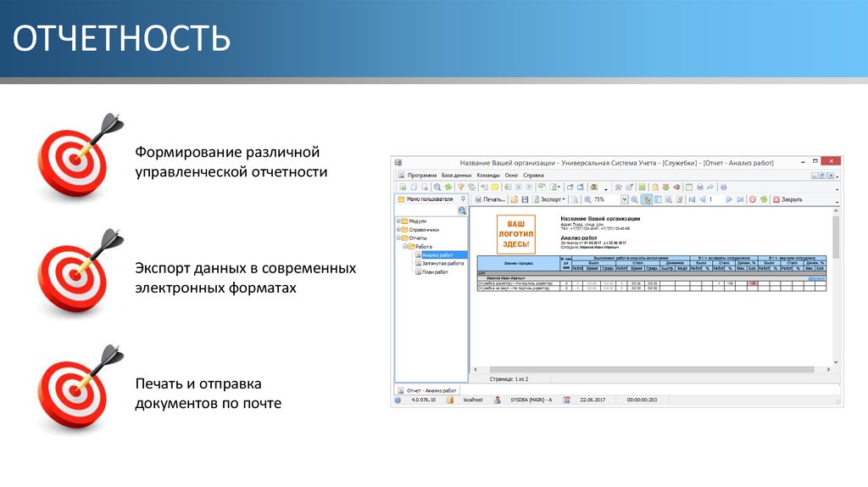Screen dimensions: 868x487
Task: Click the green refresh icon beside Закрыть
Action: click(x=764, y=199)
